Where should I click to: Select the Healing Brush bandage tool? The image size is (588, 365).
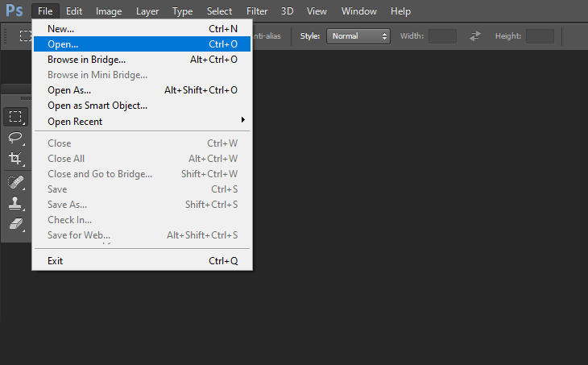[x=15, y=182]
